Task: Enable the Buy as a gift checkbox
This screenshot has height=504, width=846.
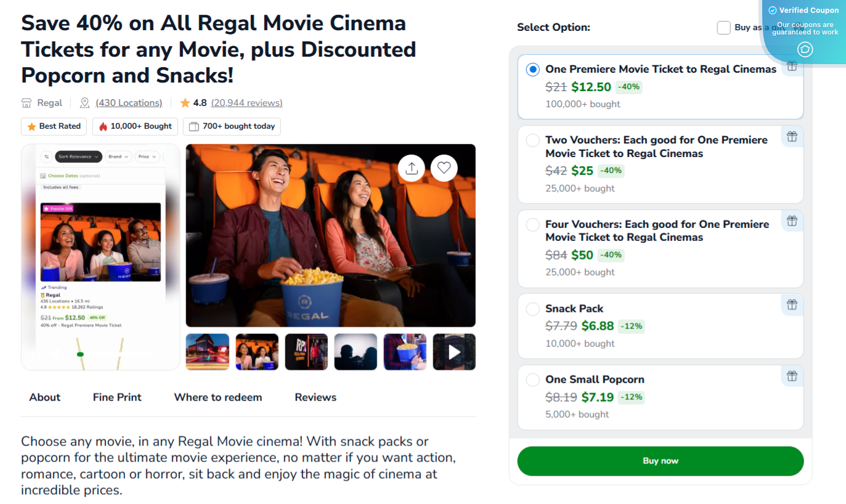Action: 723,27
